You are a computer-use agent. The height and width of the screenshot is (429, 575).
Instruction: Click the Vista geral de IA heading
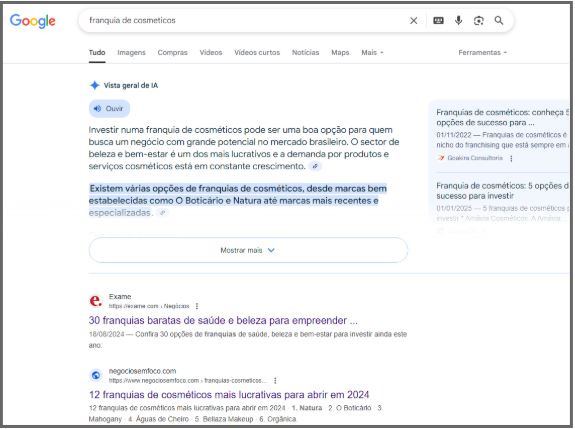[131, 85]
